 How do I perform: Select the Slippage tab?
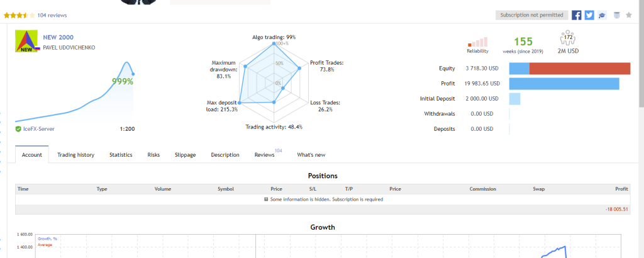click(186, 155)
